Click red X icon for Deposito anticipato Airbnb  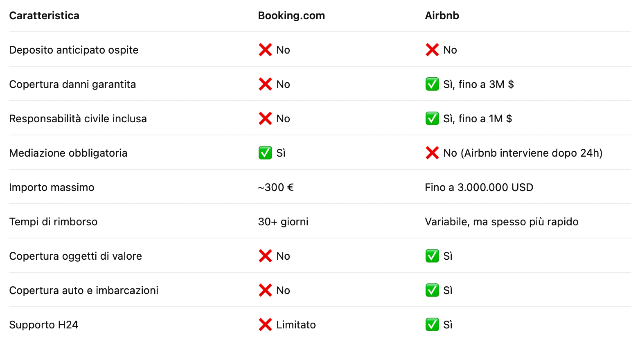point(432,50)
